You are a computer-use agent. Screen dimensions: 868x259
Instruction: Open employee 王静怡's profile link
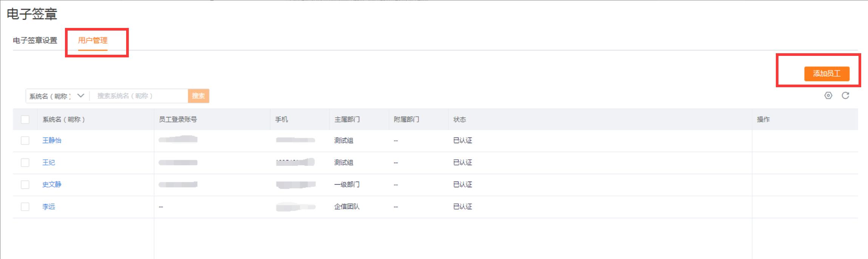(52, 140)
